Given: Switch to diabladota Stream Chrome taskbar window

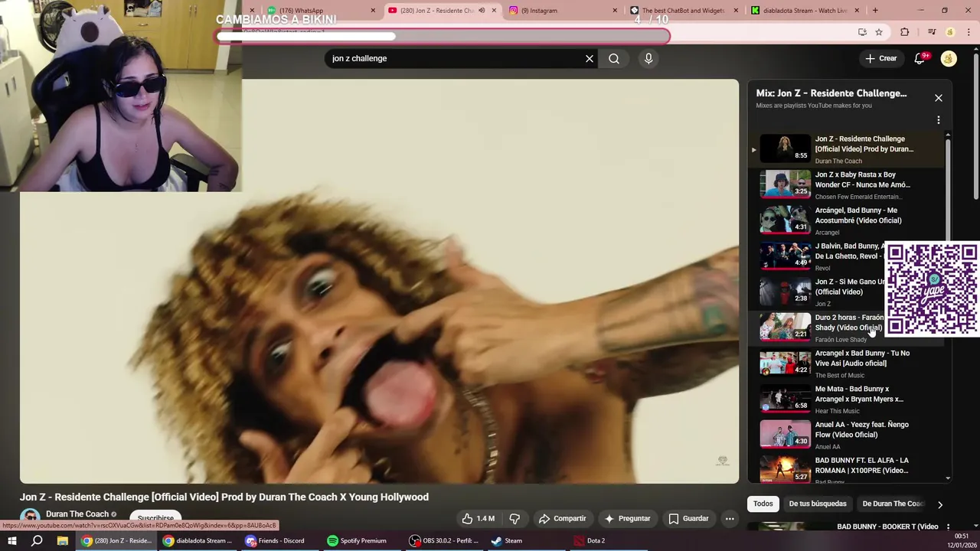Looking at the screenshot, I should [x=198, y=540].
